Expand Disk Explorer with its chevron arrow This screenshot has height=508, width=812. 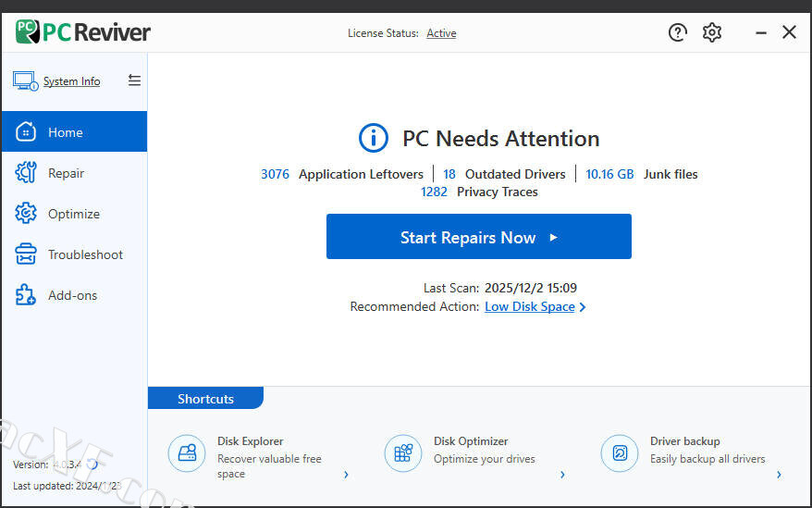(347, 475)
